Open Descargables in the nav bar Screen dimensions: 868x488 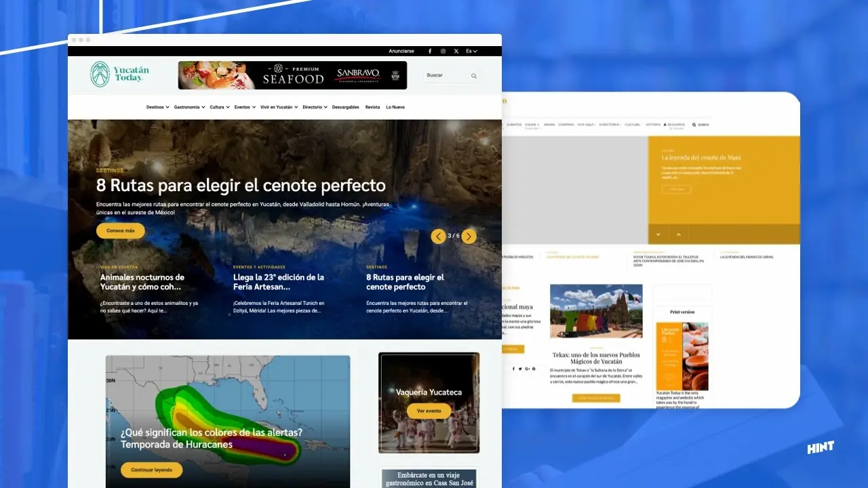[x=345, y=107]
